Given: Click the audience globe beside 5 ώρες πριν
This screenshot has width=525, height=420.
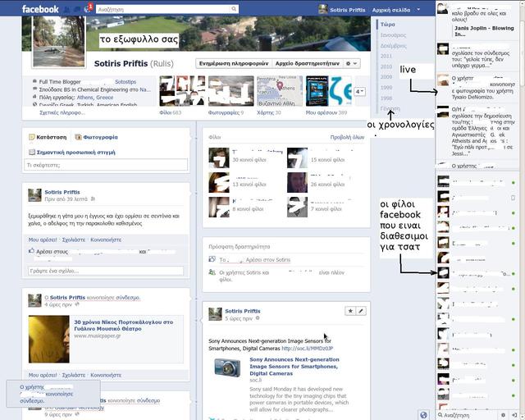Looking at the screenshot, I should tap(258, 318).
